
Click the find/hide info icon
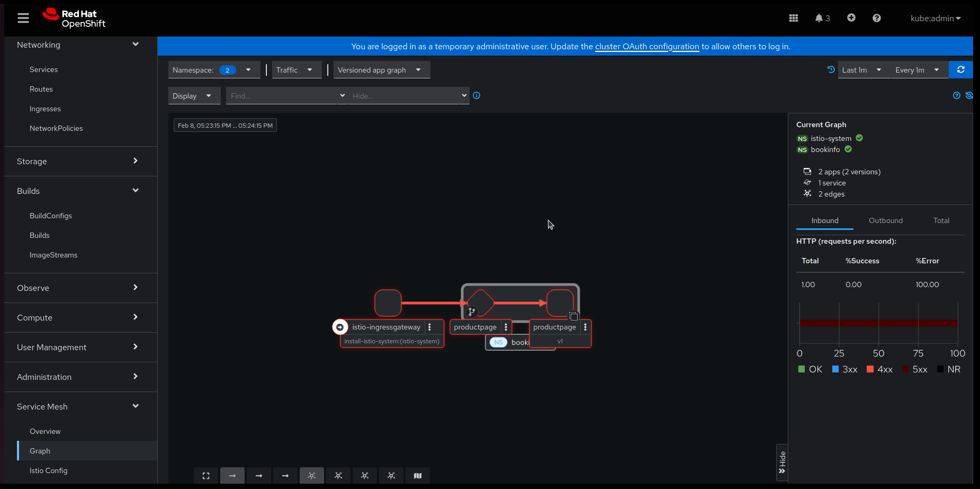pos(476,96)
